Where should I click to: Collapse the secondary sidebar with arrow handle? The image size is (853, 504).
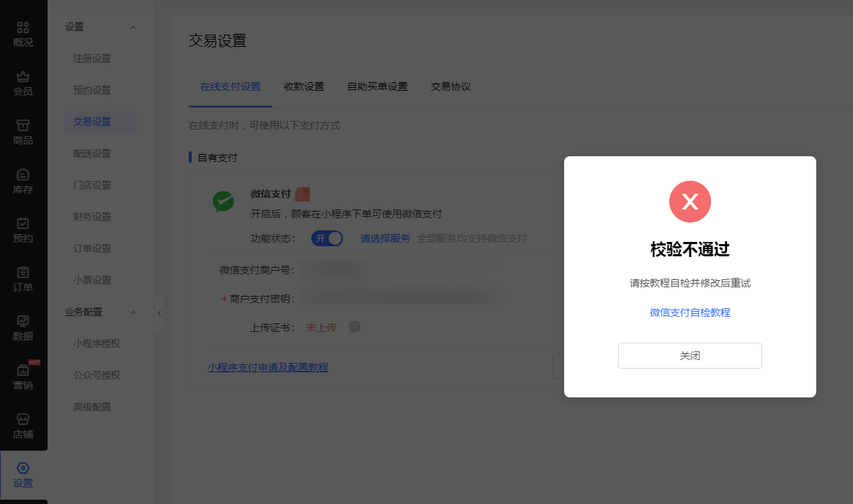pyautogui.click(x=158, y=313)
